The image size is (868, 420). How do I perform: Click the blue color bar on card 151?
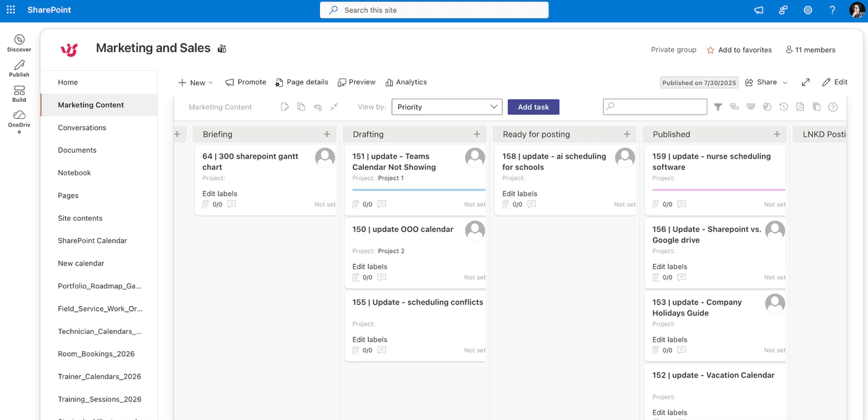click(418, 190)
